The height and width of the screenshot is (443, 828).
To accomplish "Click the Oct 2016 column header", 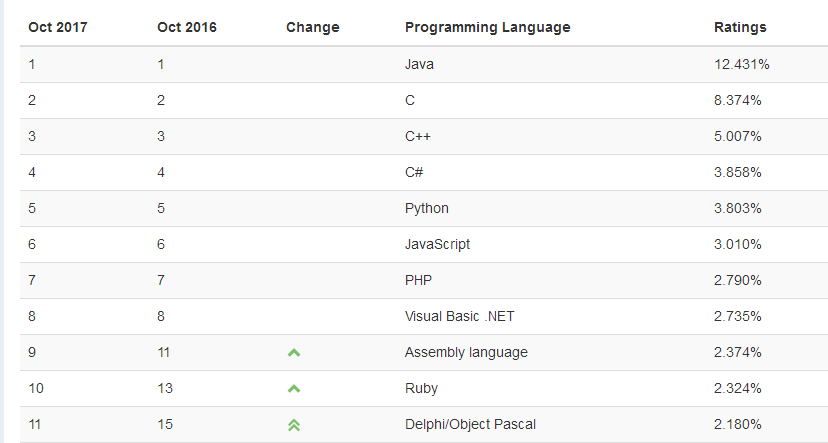I will tap(187, 27).
